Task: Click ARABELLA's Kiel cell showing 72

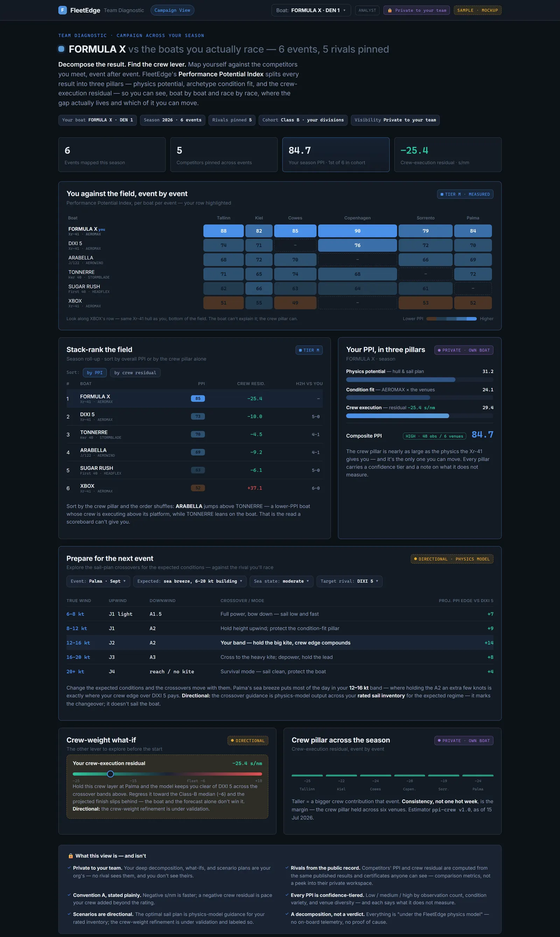Action: point(259,260)
